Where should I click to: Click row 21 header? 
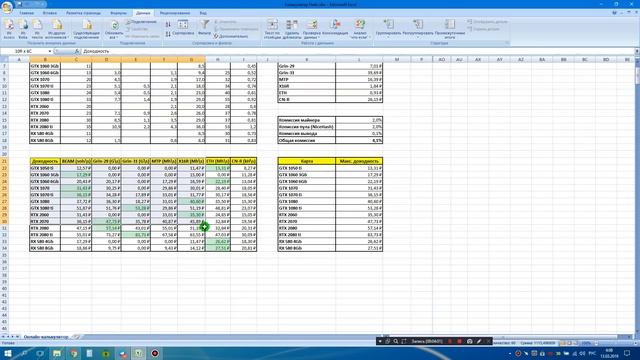pos(4,161)
